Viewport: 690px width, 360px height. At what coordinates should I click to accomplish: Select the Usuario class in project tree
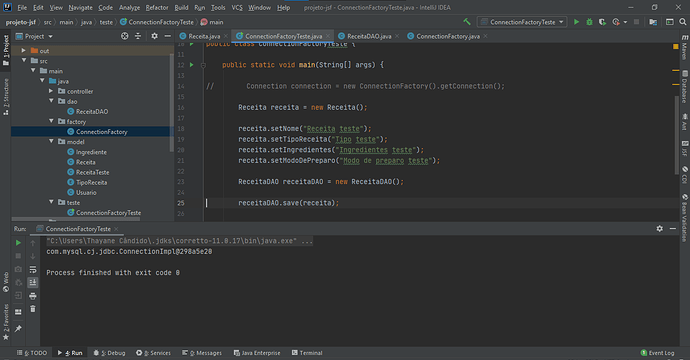pos(86,192)
